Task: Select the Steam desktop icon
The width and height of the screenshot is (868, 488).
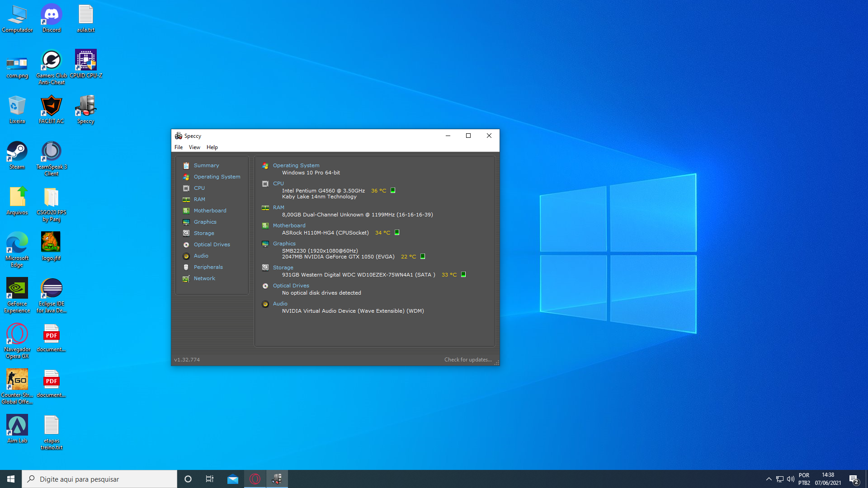Action: pos(17,155)
